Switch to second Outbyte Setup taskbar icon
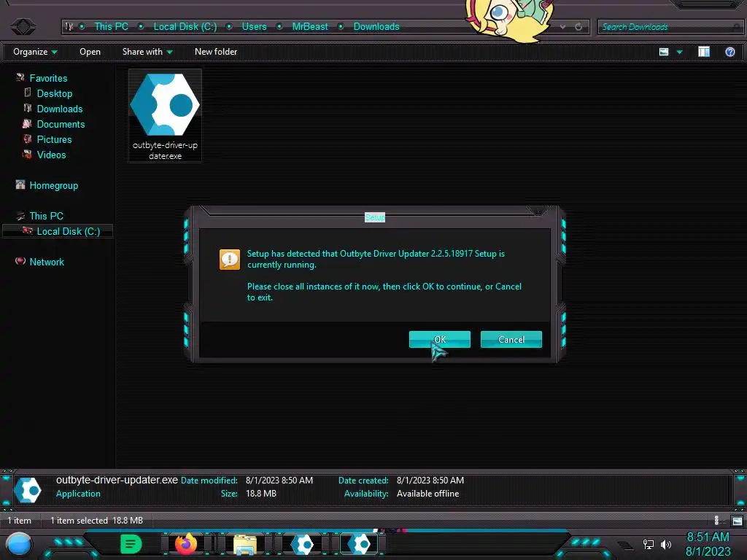The width and height of the screenshot is (747, 560). pos(360,544)
